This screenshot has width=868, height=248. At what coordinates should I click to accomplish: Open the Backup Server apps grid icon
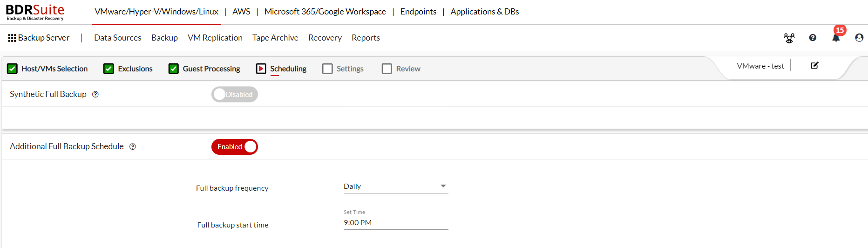pyautogui.click(x=12, y=38)
